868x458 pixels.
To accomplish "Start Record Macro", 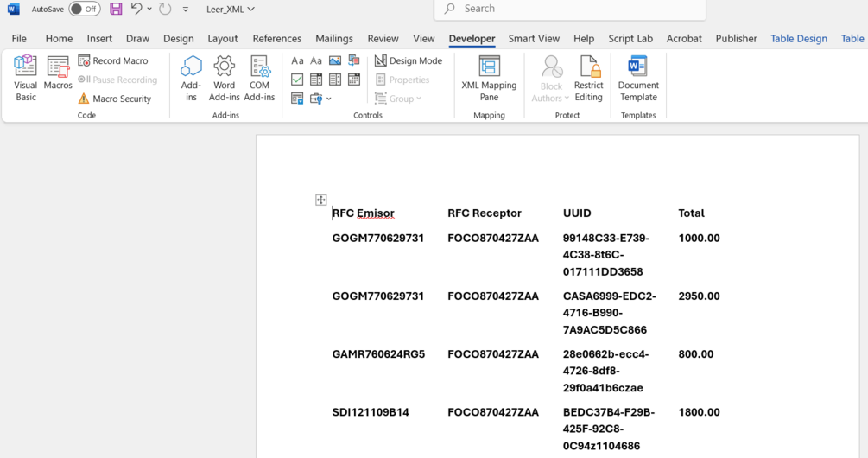I will tap(113, 60).
